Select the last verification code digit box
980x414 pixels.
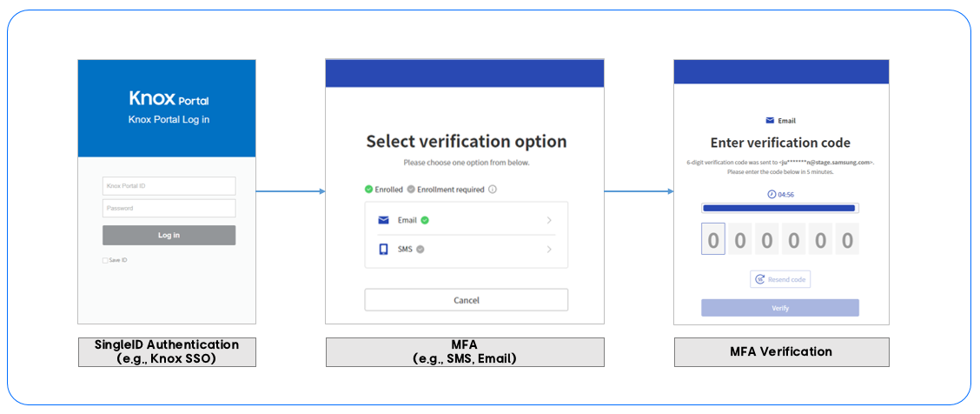(x=847, y=239)
